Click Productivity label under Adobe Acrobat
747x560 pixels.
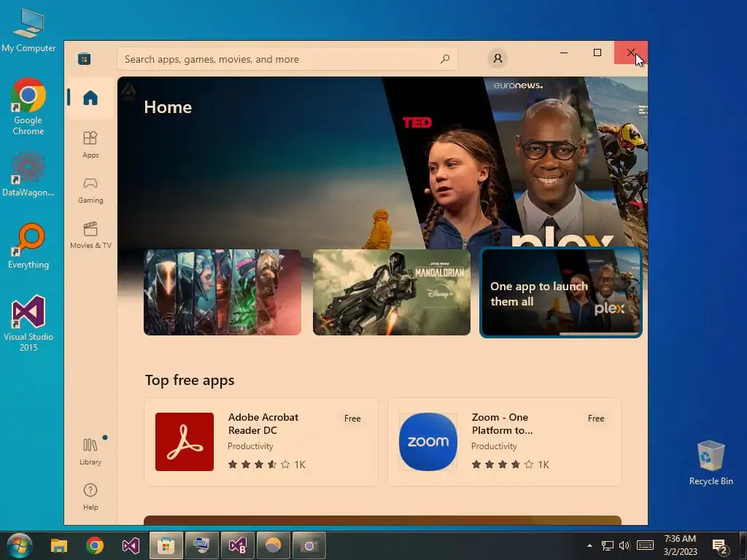click(x=251, y=446)
